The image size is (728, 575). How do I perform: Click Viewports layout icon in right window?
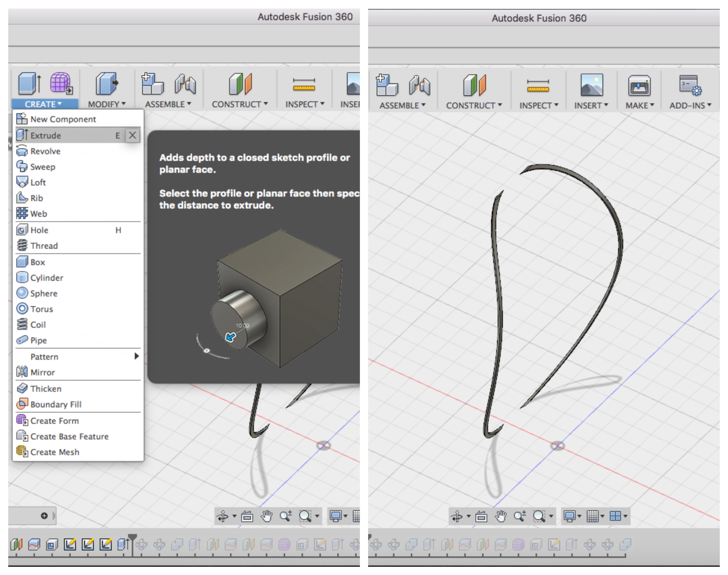(x=615, y=516)
